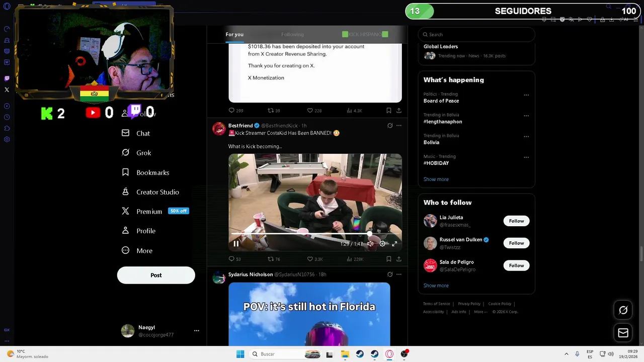Open the floating messages envelope button
644x362 pixels.
[623, 333]
